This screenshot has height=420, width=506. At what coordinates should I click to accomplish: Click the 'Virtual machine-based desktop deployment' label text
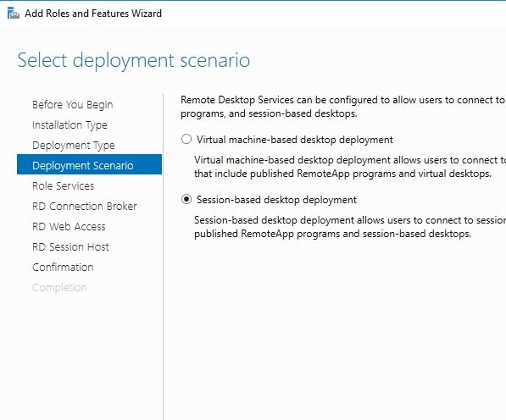295,140
